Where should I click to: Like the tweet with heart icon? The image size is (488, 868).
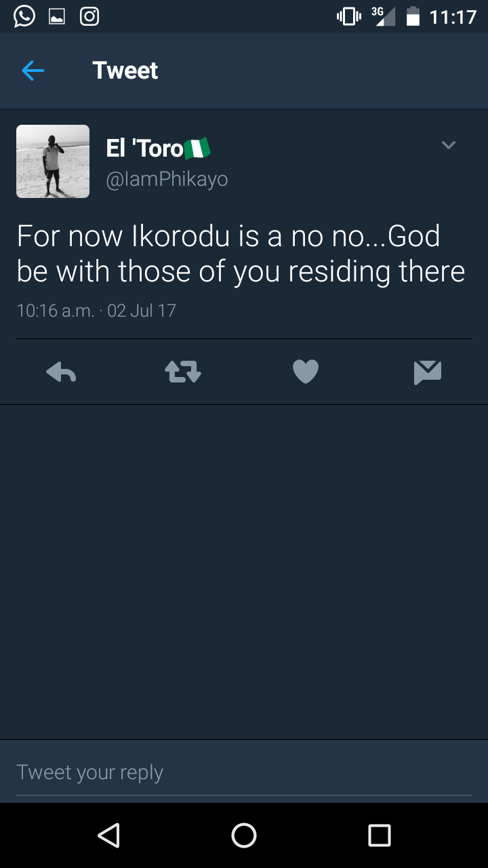coord(305,372)
